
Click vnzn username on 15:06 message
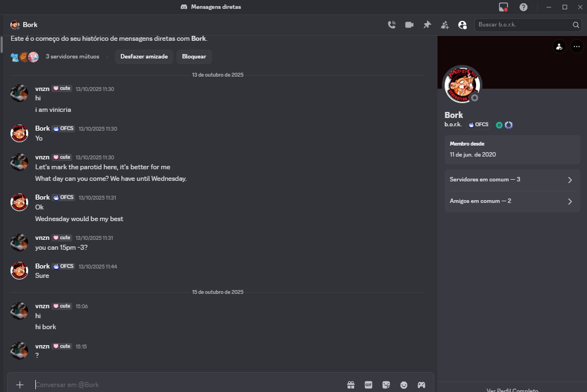click(42, 306)
